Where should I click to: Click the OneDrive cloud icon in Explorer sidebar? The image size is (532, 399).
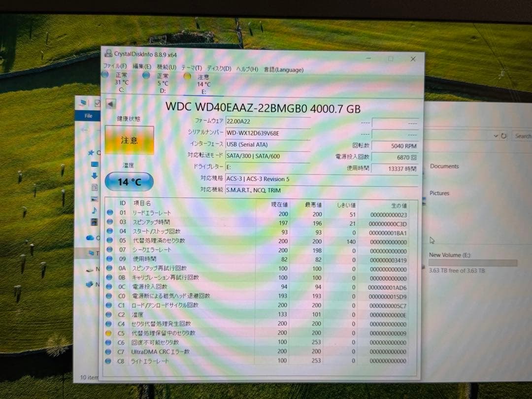point(90,237)
